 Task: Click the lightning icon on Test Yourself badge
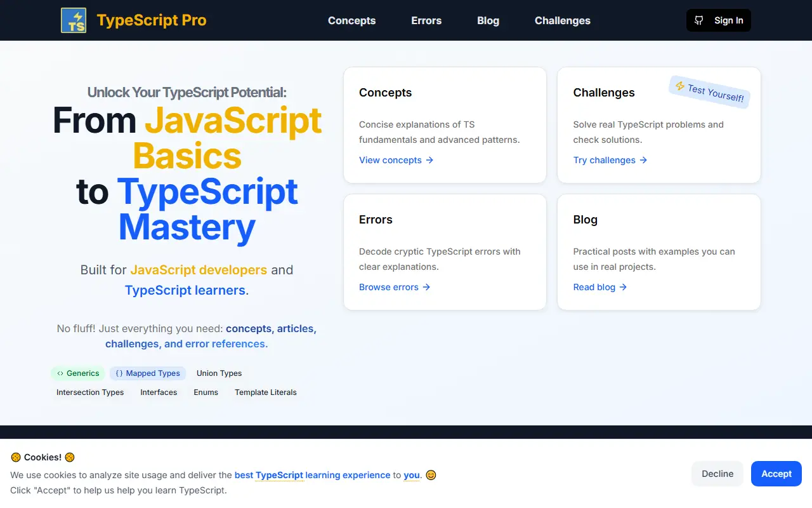680,86
